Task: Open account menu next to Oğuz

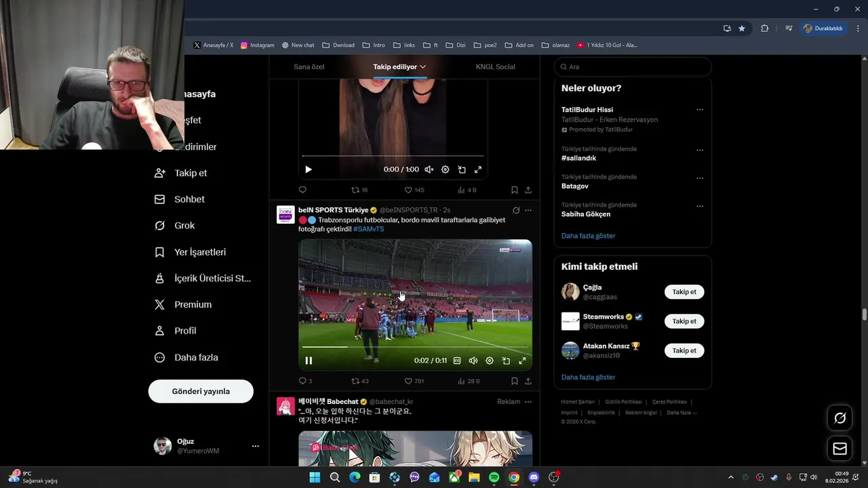Action: tap(256, 446)
